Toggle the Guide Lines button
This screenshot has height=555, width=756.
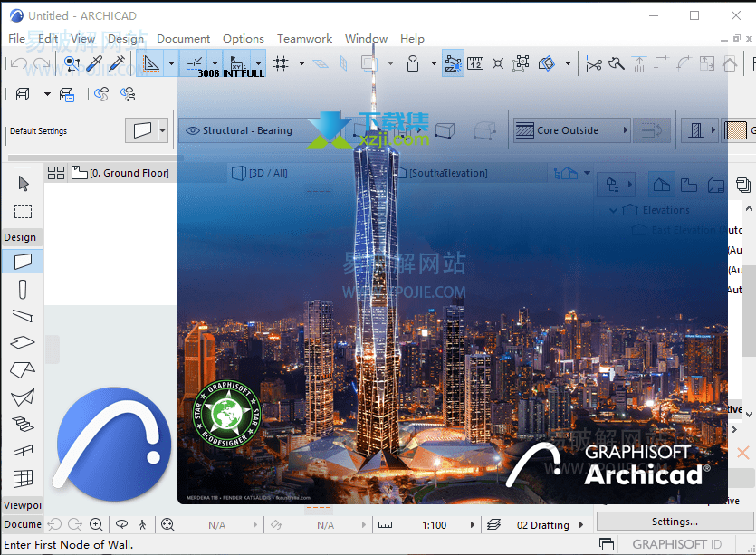[x=150, y=63]
